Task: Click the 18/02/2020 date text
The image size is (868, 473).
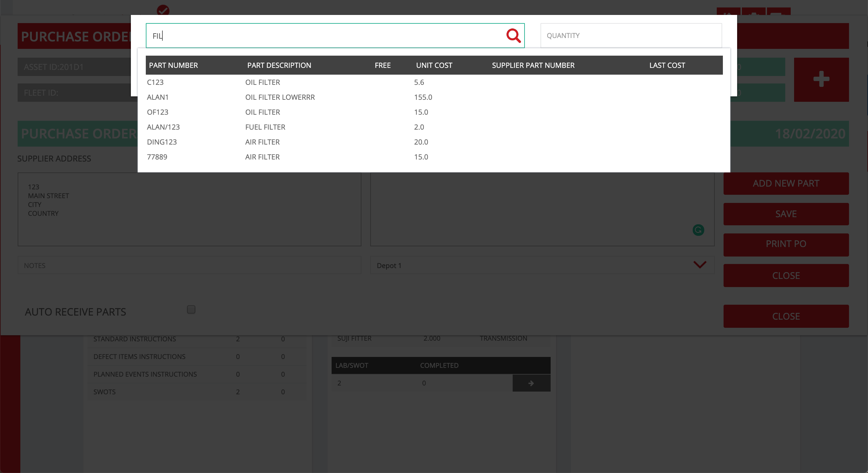Action: point(810,134)
